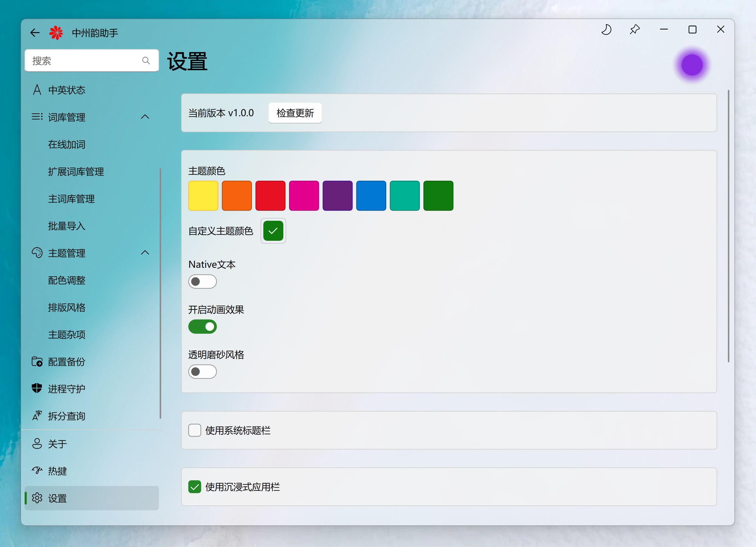Image resolution: width=756 pixels, height=547 pixels.
Task: Disable the 开启动画效果 toggle
Action: [x=202, y=327]
